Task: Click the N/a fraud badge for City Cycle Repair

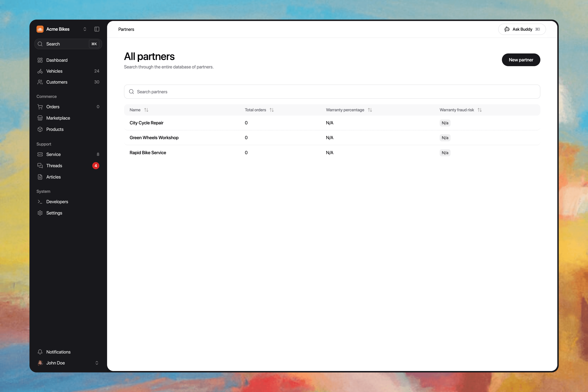Action: (x=445, y=123)
